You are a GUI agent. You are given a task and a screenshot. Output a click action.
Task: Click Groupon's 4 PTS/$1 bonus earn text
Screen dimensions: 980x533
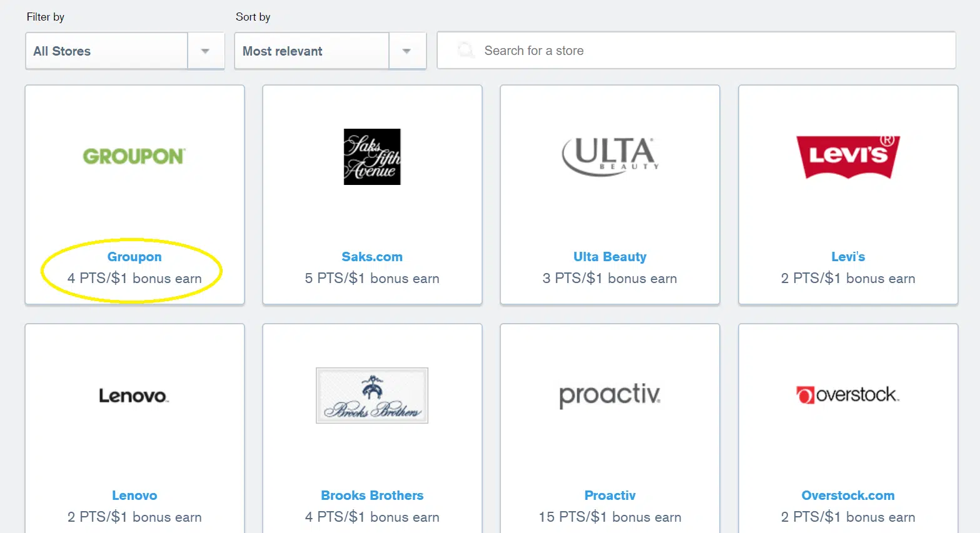(134, 279)
